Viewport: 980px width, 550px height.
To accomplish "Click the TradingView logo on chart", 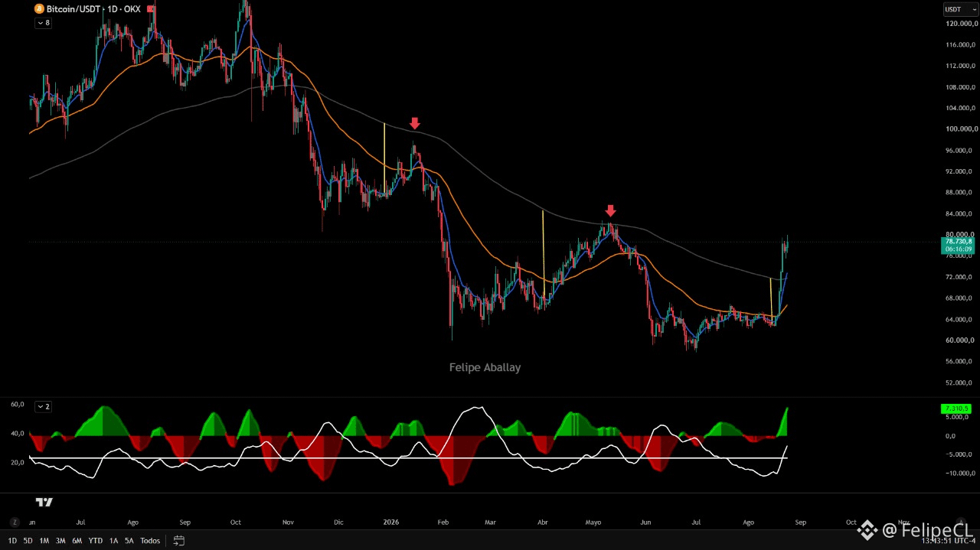I will pos(44,502).
